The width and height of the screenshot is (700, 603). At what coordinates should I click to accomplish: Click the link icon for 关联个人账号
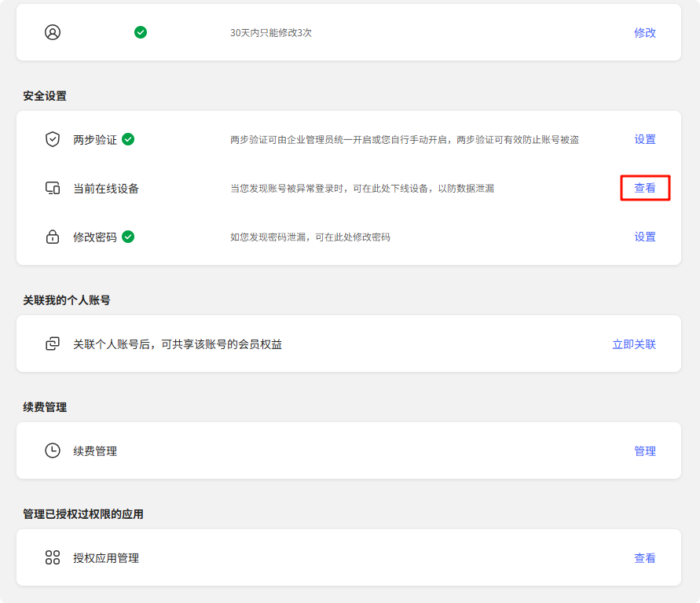(53, 344)
